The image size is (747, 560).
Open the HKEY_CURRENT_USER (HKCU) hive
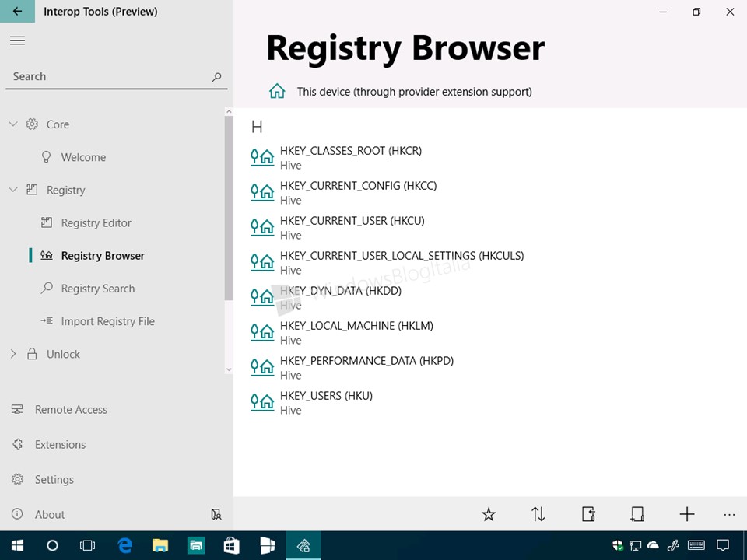click(352, 228)
